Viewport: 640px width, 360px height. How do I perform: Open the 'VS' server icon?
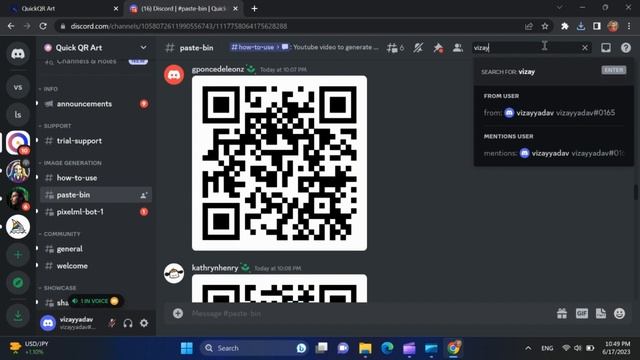click(x=18, y=87)
